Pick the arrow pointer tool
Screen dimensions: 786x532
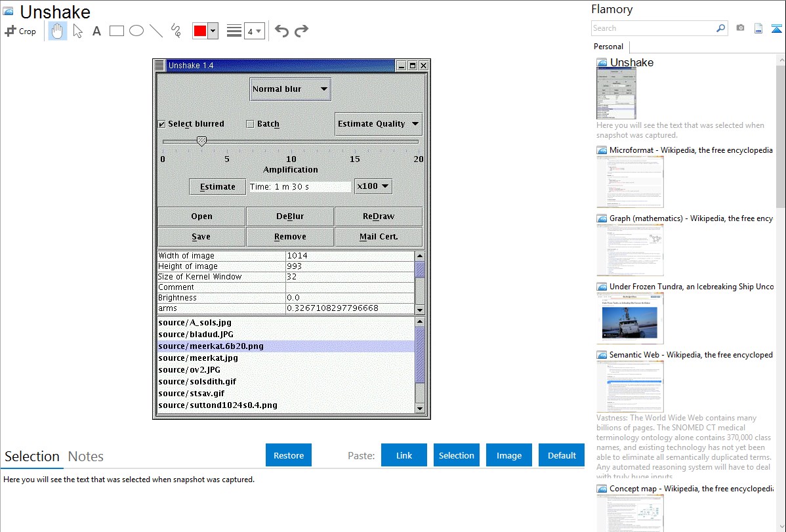point(78,31)
